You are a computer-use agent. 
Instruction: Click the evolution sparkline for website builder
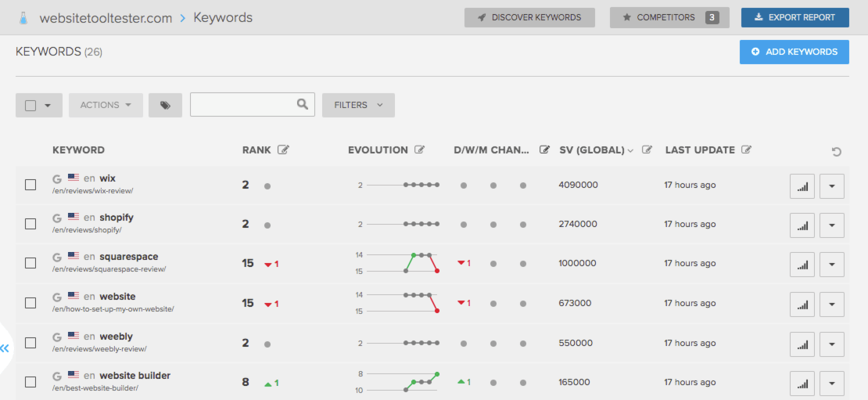[x=399, y=382]
